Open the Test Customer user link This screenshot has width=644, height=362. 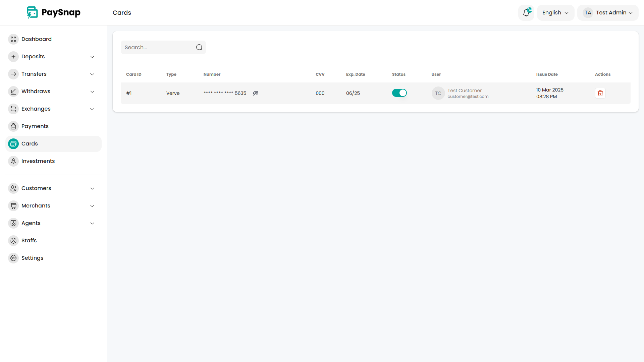[x=464, y=90]
